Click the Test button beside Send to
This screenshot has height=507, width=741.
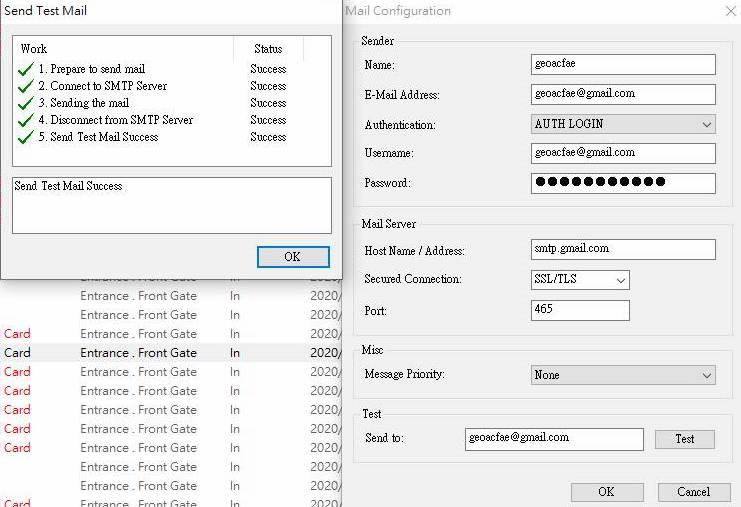(684, 439)
